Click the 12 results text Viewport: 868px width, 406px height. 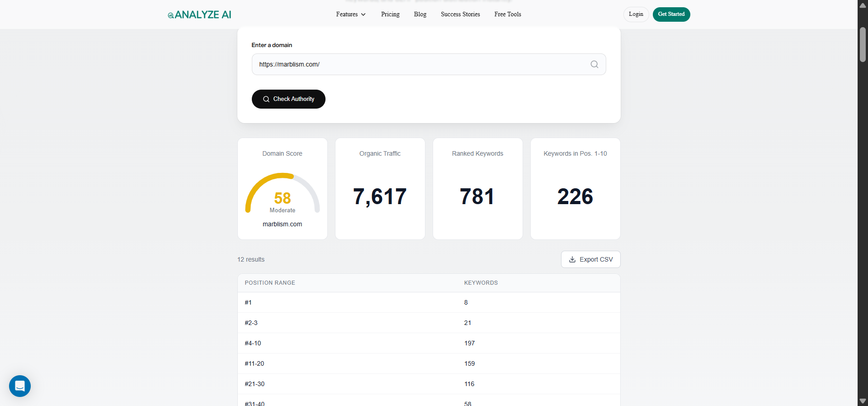pyautogui.click(x=251, y=259)
